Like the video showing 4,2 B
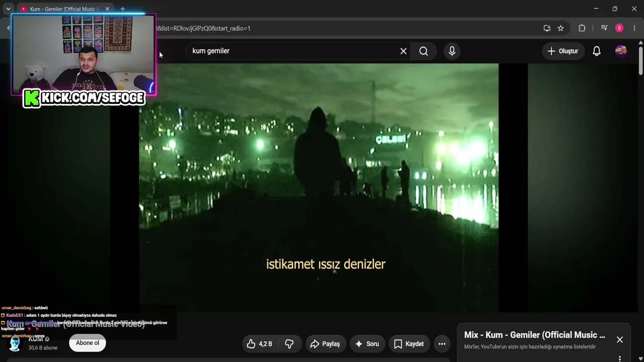This screenshot has width=644, height=362. point(261,344)
